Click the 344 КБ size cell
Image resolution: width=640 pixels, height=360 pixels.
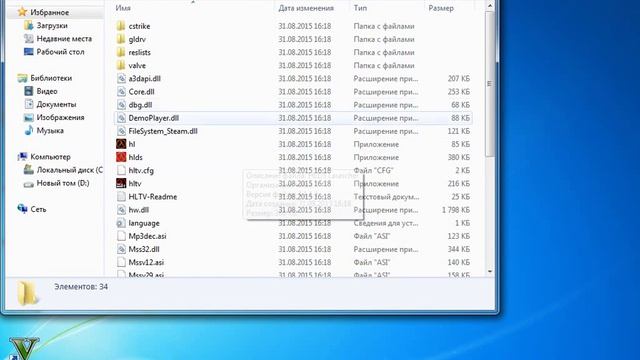(x=458, y=249)
